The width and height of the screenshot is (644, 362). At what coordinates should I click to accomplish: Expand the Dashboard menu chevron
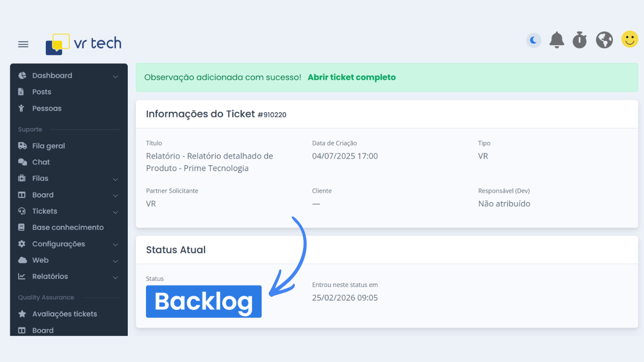115,76
